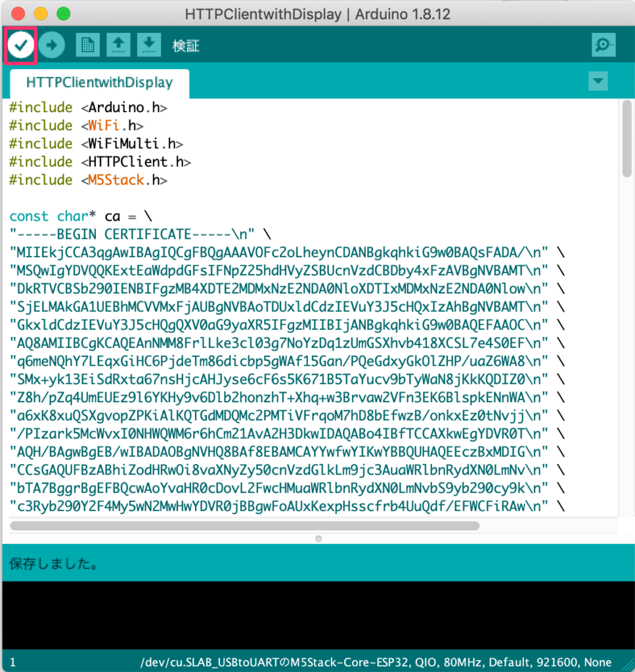Viewport: 635px width, 672px height.
Task: Click inside the black console output area
Action: tap(317, 615)
